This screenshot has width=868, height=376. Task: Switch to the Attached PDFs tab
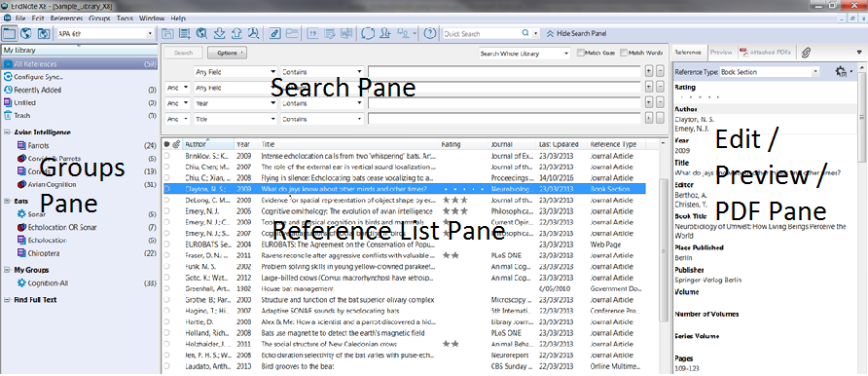coord(765,52)
